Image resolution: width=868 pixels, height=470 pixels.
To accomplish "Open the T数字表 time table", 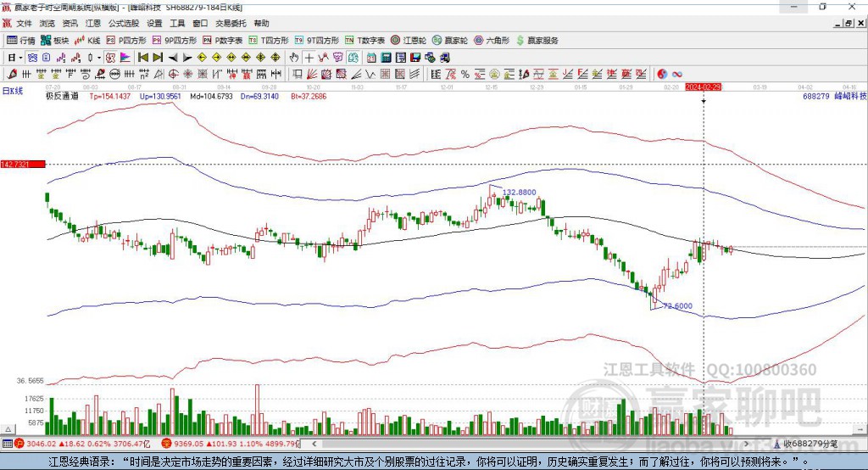I will point(364,41).
